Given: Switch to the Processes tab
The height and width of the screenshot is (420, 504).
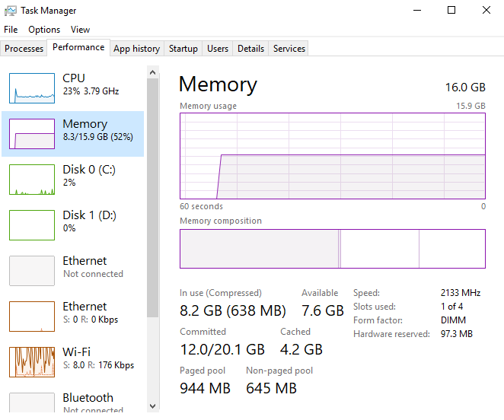Looking at the screenshot, I should click(24, 49).
